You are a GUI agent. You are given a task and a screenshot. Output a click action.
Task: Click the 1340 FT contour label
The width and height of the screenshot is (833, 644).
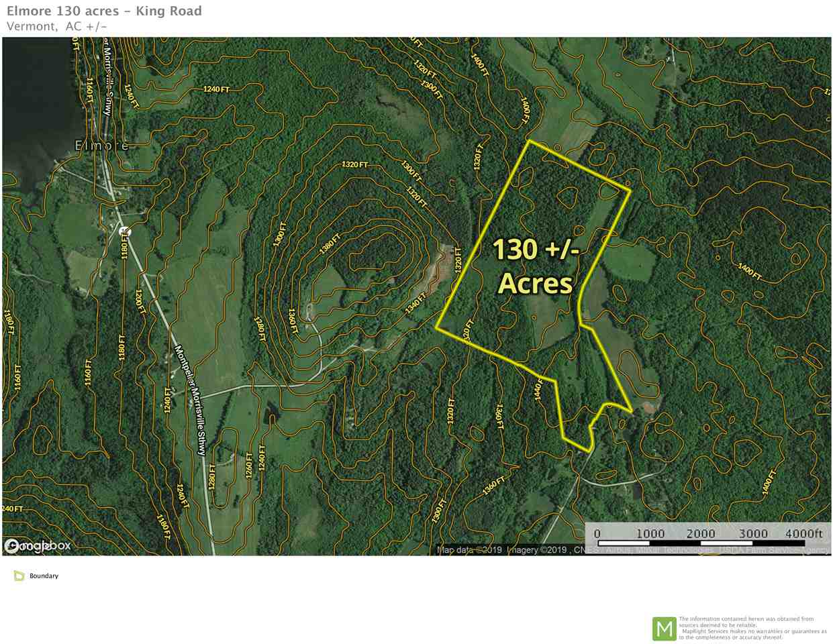(x=416, y=303)
